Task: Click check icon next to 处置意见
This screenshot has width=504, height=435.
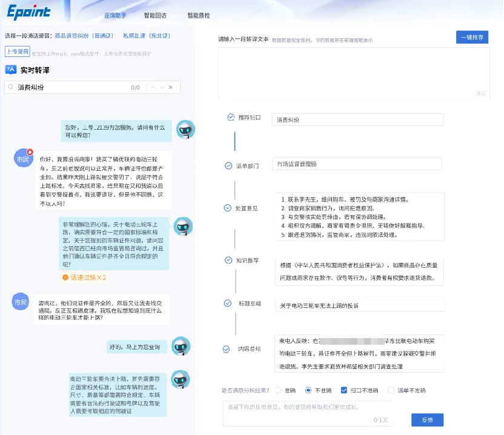Action: coord(228,208)
